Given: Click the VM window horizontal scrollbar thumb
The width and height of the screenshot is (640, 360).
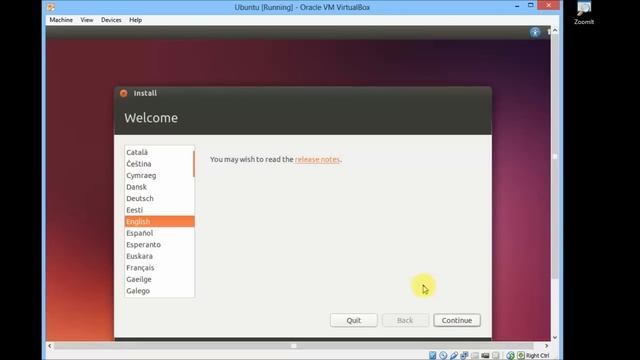Looking at the screenshot, I should coord(293,346).
